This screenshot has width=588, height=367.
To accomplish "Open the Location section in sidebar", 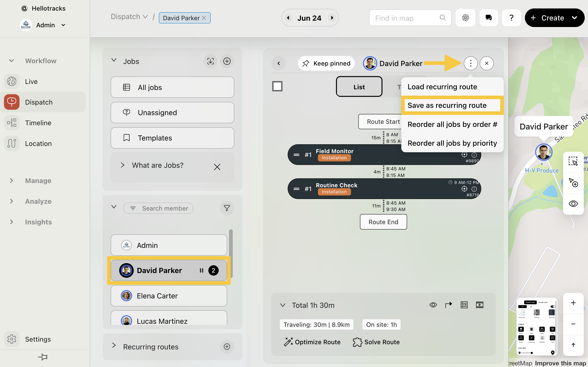I will coord(43,144).
